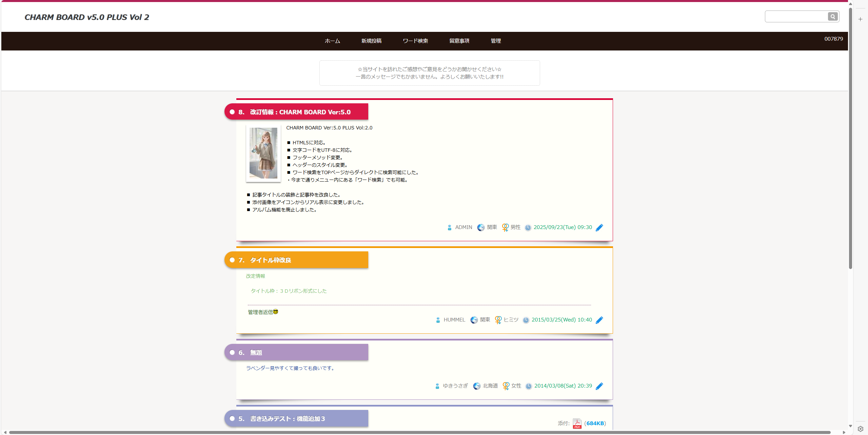
Task: Click the search magnifier button
Action: pos(832,17)
